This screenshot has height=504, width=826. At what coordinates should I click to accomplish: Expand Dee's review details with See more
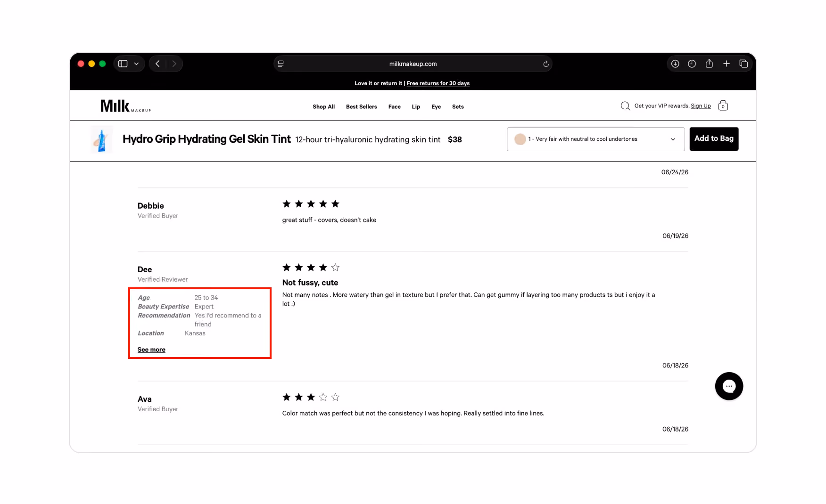tap(151, 350)
